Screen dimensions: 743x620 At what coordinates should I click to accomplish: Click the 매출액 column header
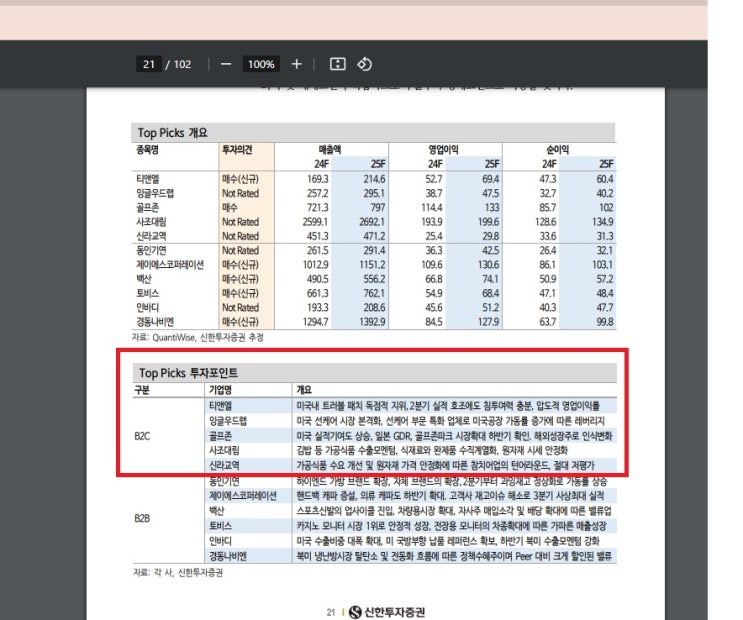pos(330,150)
